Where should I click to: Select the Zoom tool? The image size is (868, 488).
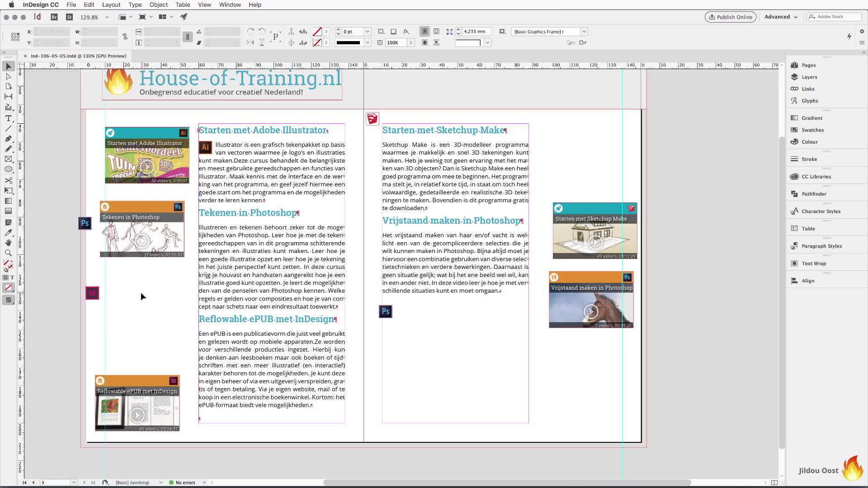8,253
